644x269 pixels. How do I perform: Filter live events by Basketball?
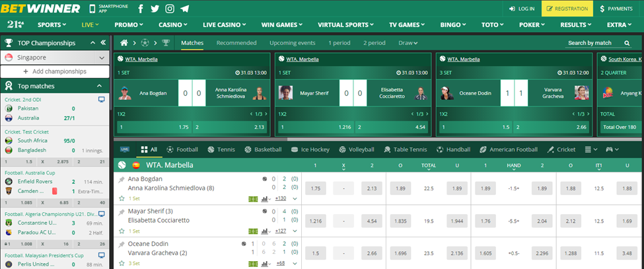pyautogui.click(x=263, y=149)
